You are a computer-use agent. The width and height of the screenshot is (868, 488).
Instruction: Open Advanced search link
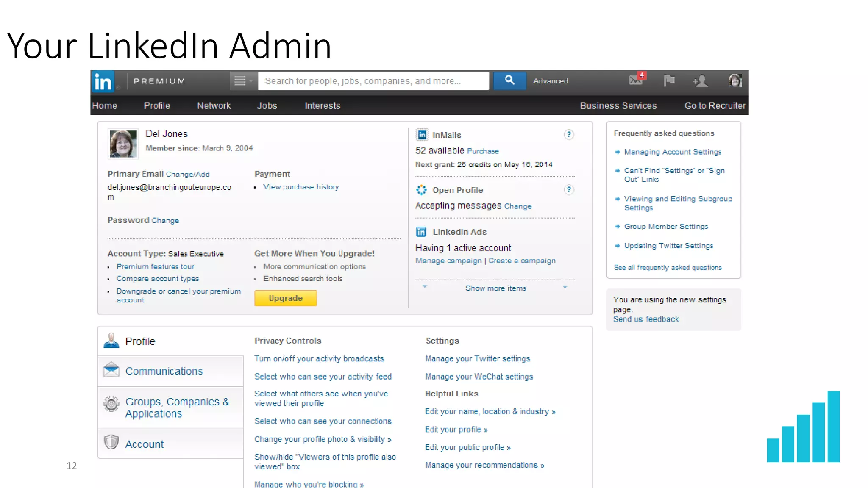point(551,81)
